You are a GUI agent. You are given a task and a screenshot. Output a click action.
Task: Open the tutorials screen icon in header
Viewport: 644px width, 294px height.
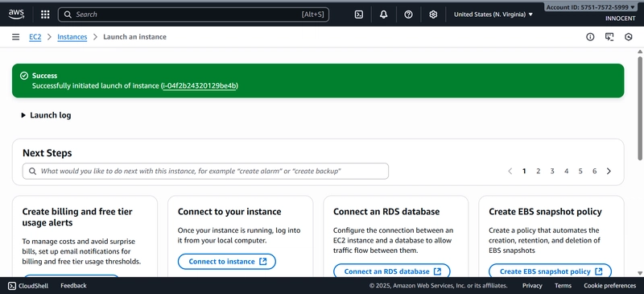click(x=609, y=37)
